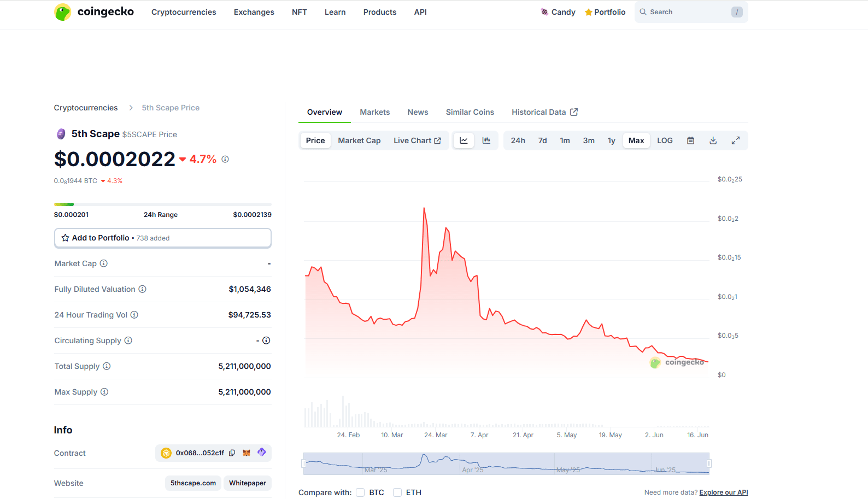Viewport: 868px width, 499px height.
Task: Open Portfolio star link
Action: click(x=605, y=12)
